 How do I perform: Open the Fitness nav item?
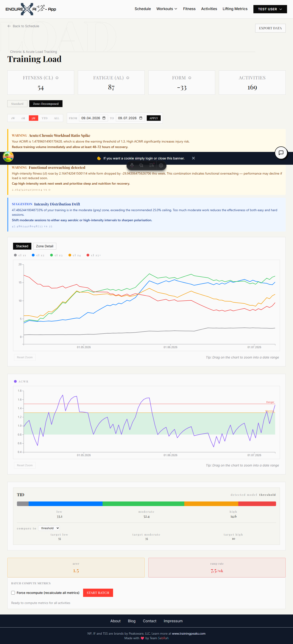pyautogui.click(x=189, y=9)
